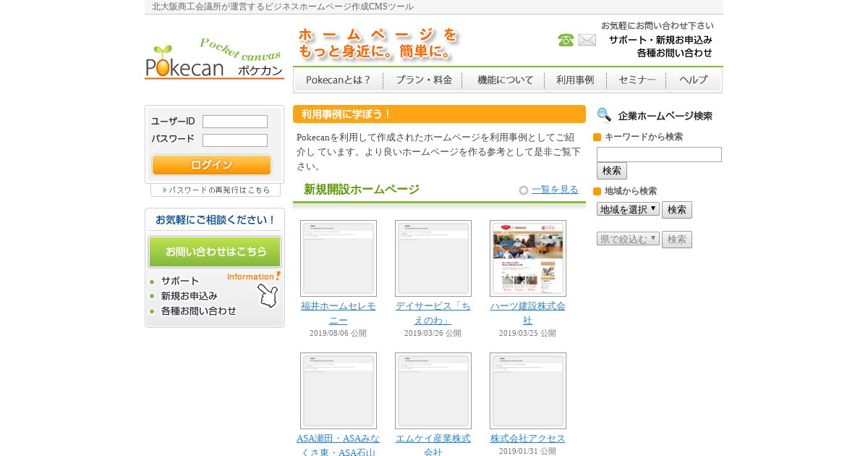Screen dimensions: 868x456
Task: Open the エムケイ産業株式会社 link
Action: [433, 444]
